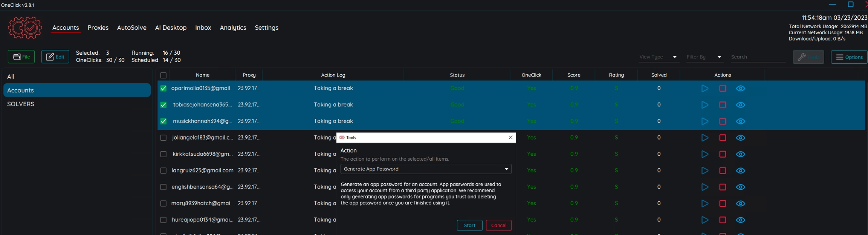
Task: Click play icon for langruiz625 row
Action: coord(704,170)
